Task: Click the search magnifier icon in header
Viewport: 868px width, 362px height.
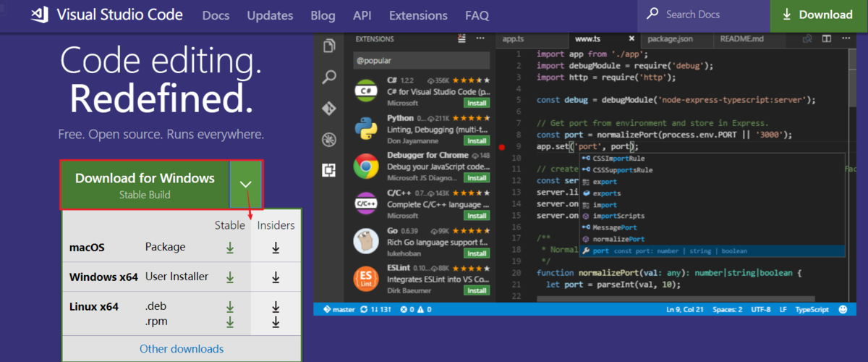Action: (x=652, y=14)
